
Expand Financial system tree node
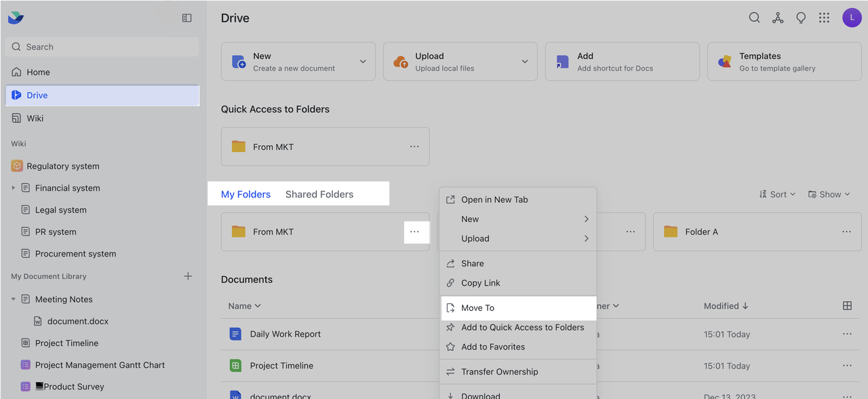13,188
